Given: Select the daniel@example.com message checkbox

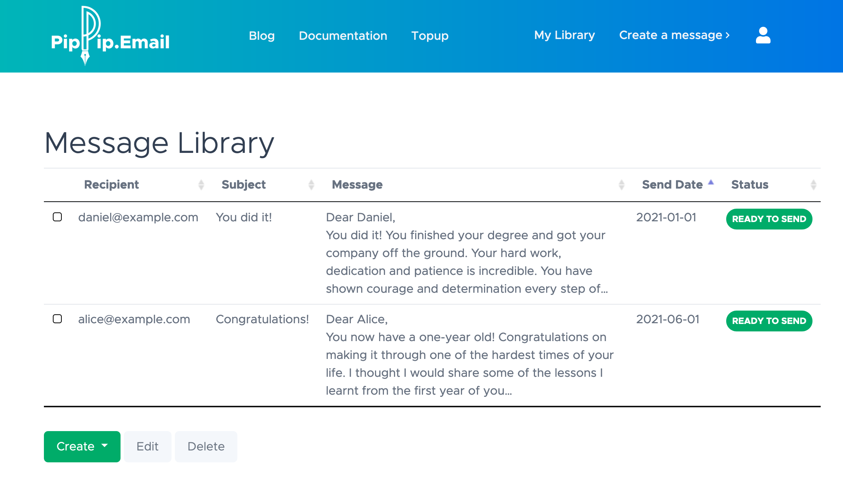Looking at the screenshot, I should pyautogui.click(x=57, y=217).
